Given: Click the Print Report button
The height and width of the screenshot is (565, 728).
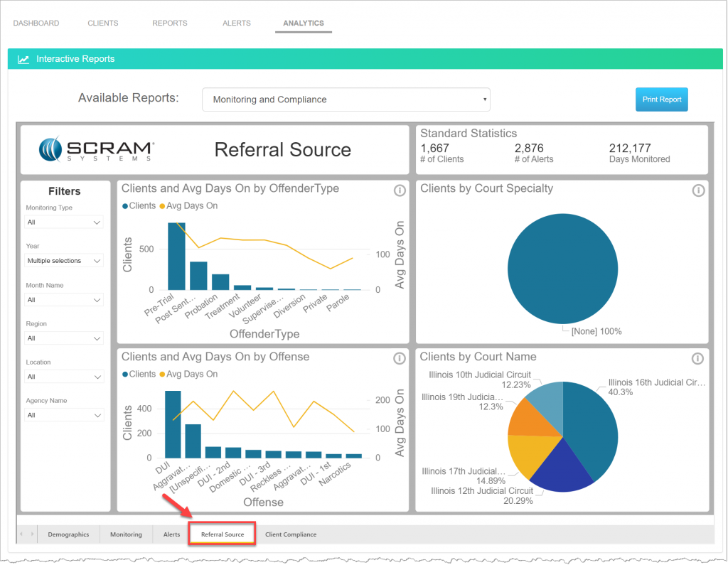Looking at the screenshot, I should (661, 99).
